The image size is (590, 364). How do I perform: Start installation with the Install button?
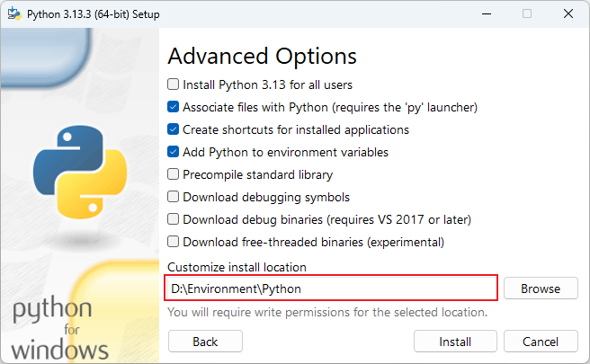pos(455,342)
